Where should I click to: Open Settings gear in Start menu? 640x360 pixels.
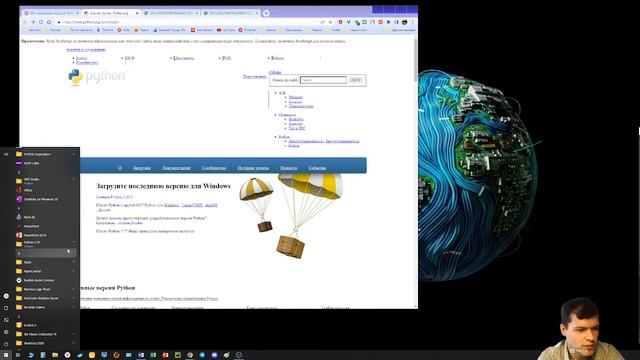6,332
